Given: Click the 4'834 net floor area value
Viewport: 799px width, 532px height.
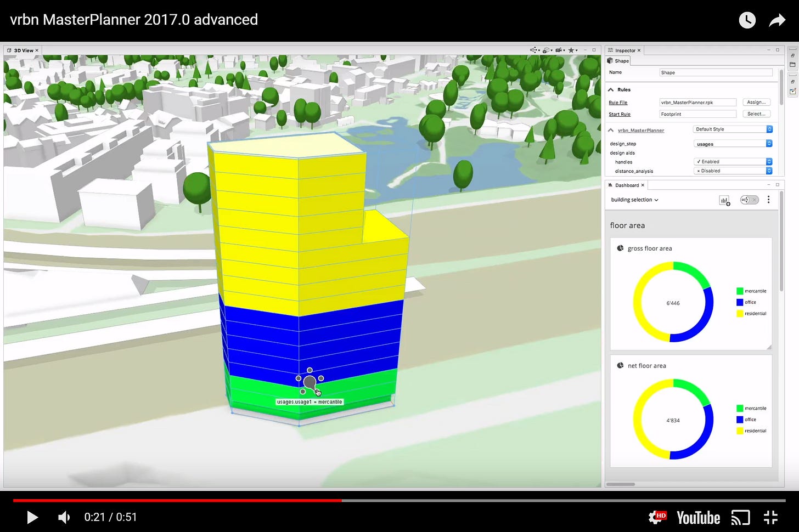Looking at the screenshot, I should 673,421.
